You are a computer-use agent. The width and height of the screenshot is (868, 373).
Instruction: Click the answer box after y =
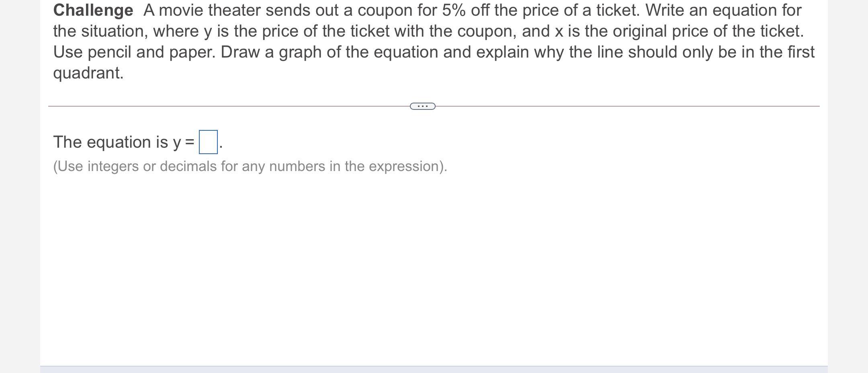(x=208, y=142)
